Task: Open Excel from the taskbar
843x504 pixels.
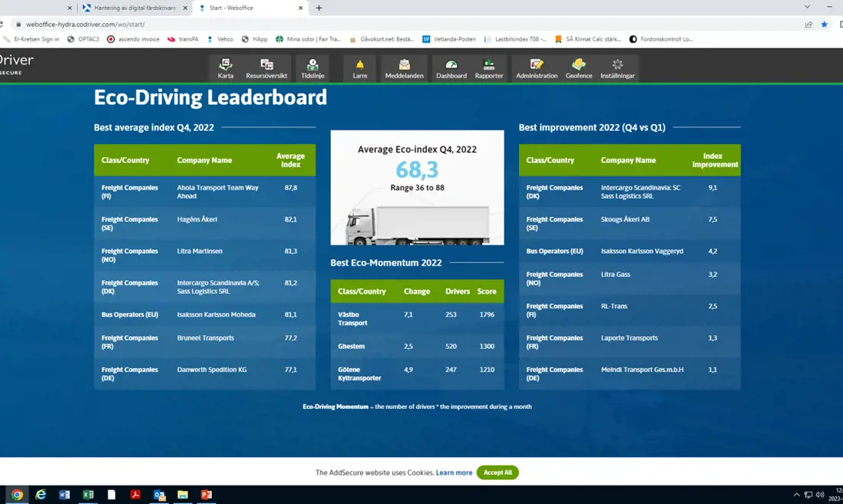Action: tap(88, 495)
